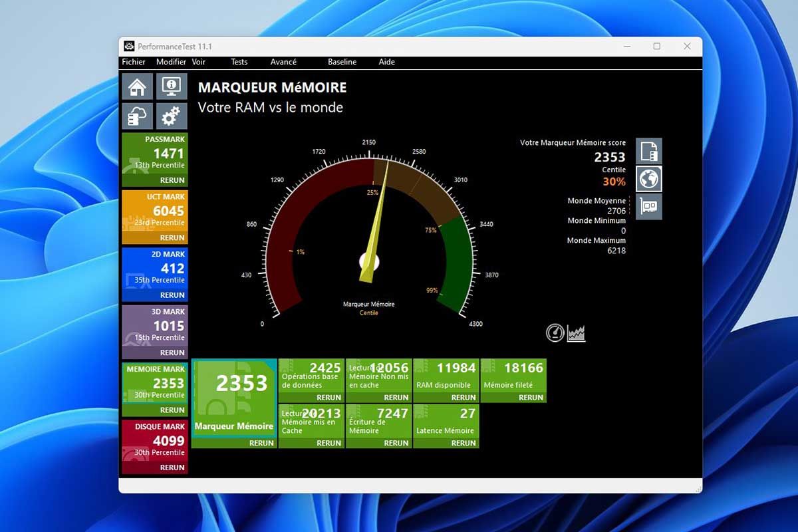Rerun Lecture Mémoire Non mis en cache
798x532 pixels.
(396, 398)
